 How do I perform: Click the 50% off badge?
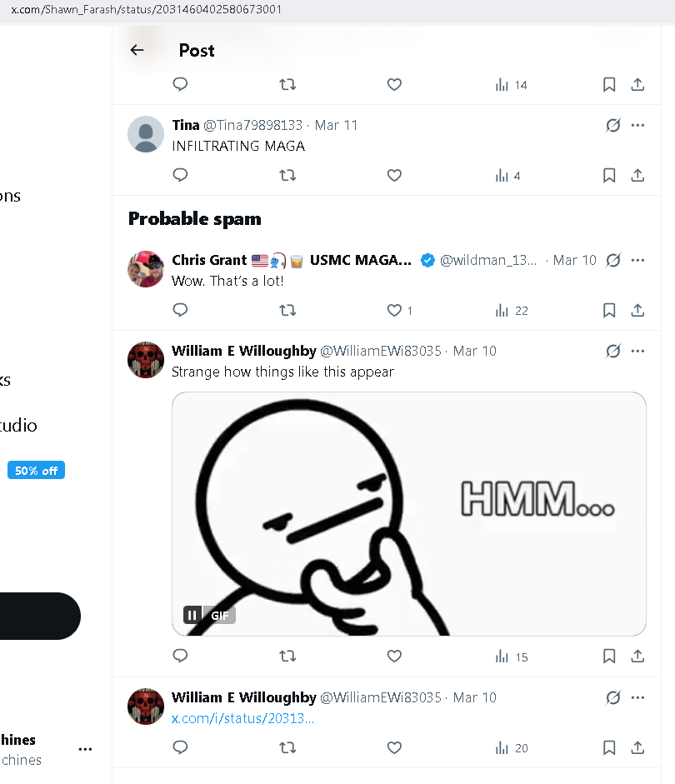[x=36, y=471]
